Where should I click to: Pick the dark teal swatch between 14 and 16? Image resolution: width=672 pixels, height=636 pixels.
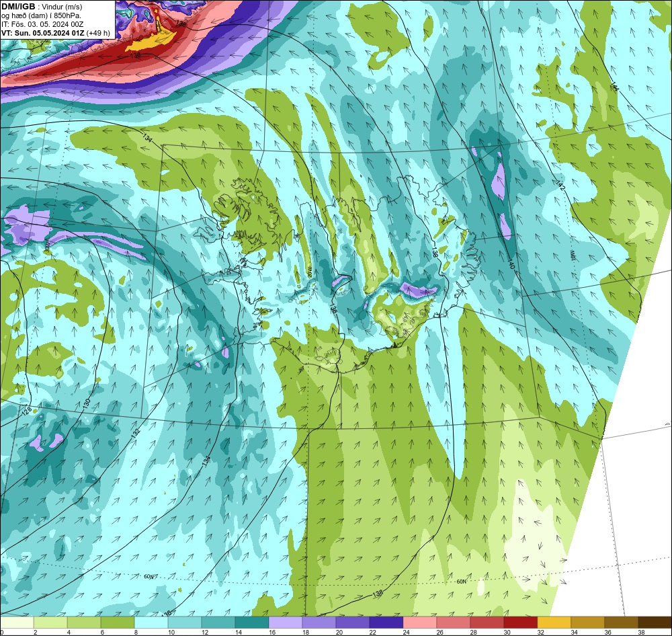252,623
